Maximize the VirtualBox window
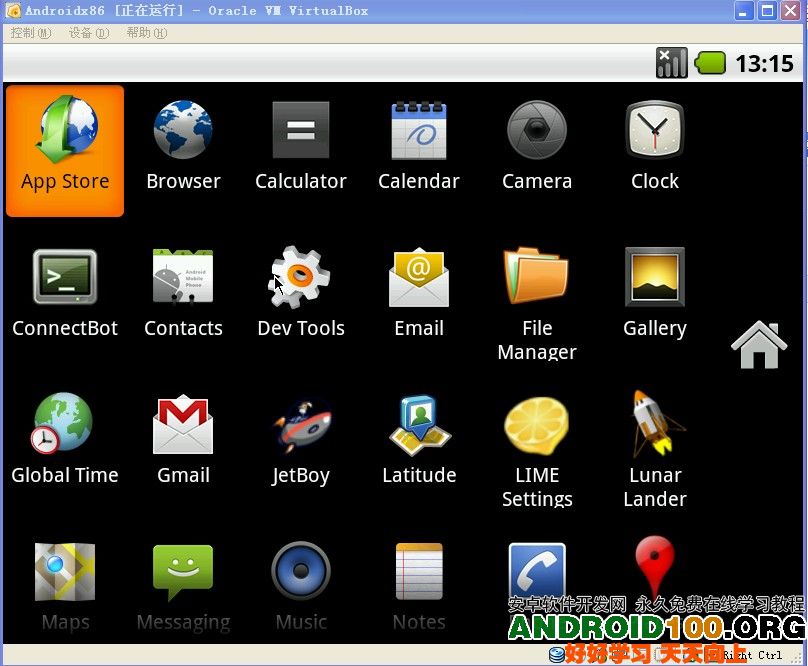Image resolution: width=808 pixels, height=666 pixels. (767, 11)
